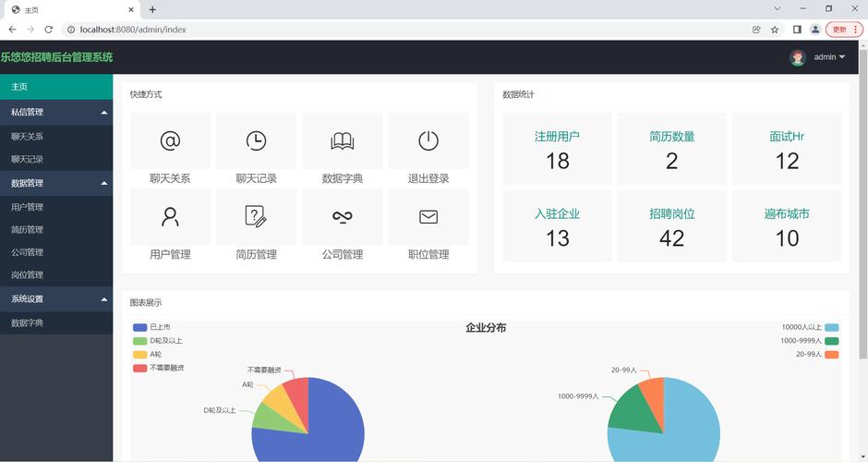
Task: Click the 乐悠悠招聘后台管理系统 title link
Action: tap(56, 57)
